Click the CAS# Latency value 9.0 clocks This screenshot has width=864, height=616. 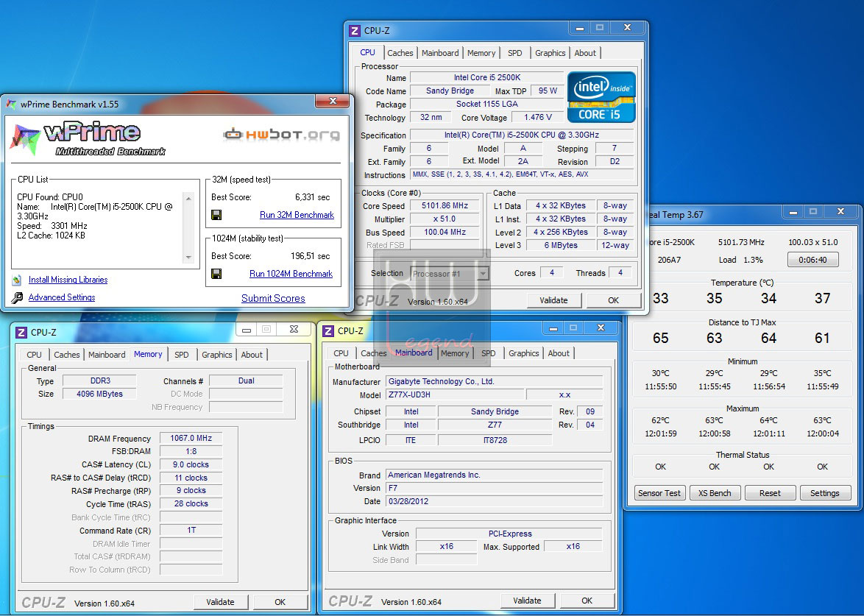(x=191, y=464)
